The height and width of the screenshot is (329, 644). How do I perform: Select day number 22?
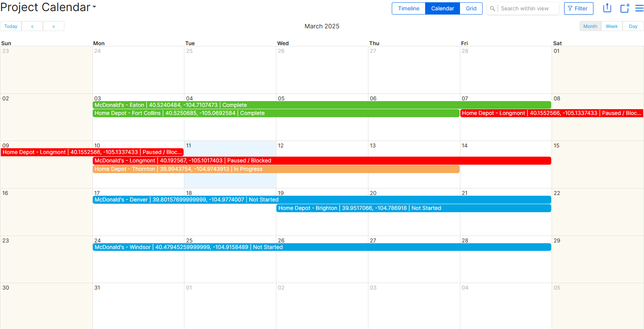[x=557, y=193]
